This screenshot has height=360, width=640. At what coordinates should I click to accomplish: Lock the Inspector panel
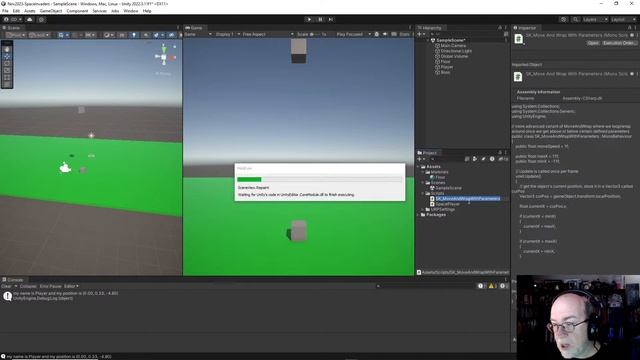(x=629, y=28)
